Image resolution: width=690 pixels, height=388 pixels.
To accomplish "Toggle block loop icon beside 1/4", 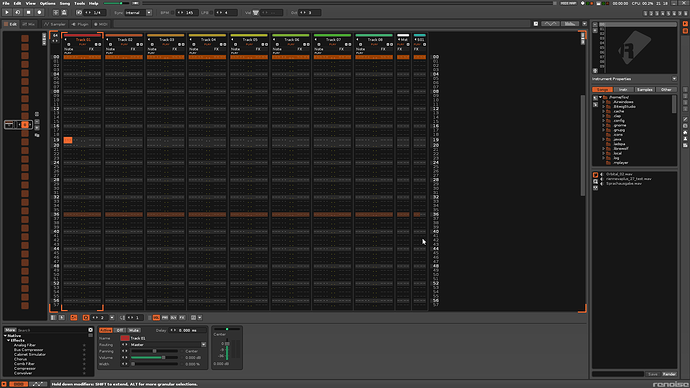I will click(79, 13).
